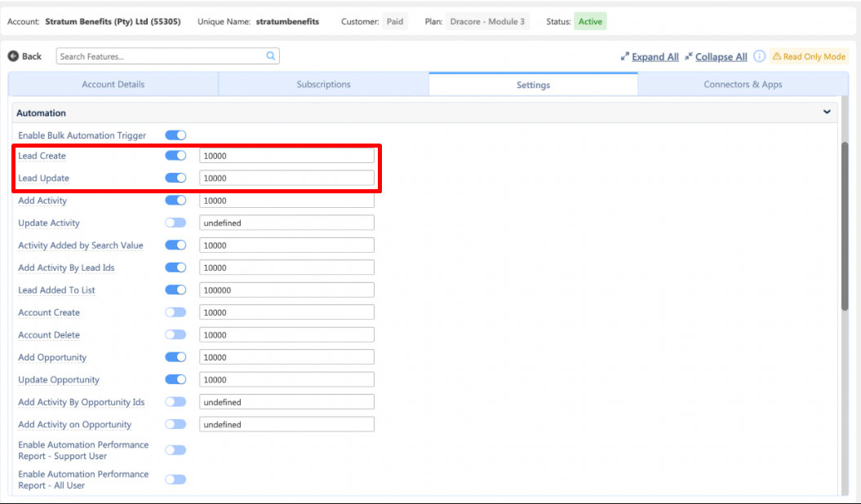Viewport: 861px width, 504px height.
Task: Toggle Add Activity By Lead Ids switch
Action: tap(175, 267)
